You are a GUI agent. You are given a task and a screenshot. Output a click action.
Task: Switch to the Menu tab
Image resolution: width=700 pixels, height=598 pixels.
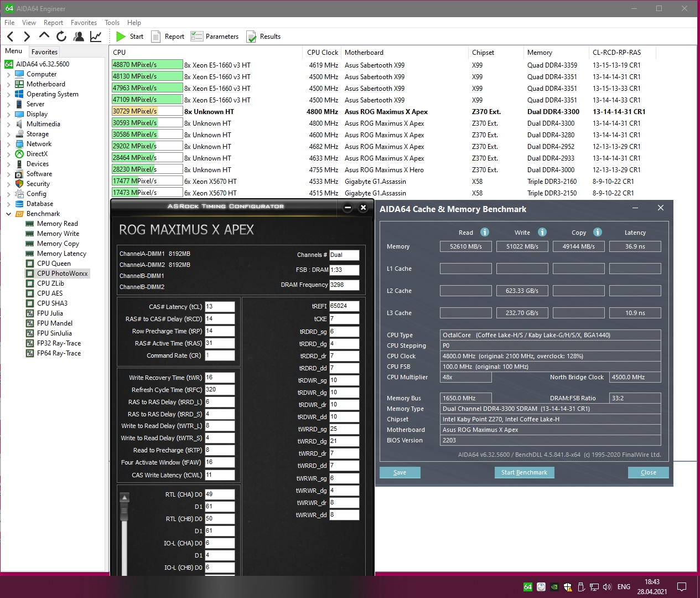pos(14,51)
